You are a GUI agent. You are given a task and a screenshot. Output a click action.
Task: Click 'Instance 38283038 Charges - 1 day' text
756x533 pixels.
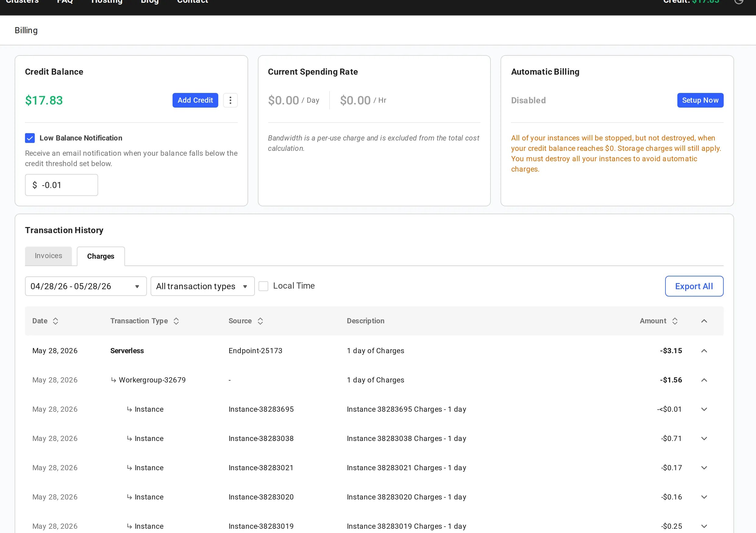click(x=406, y=439)
